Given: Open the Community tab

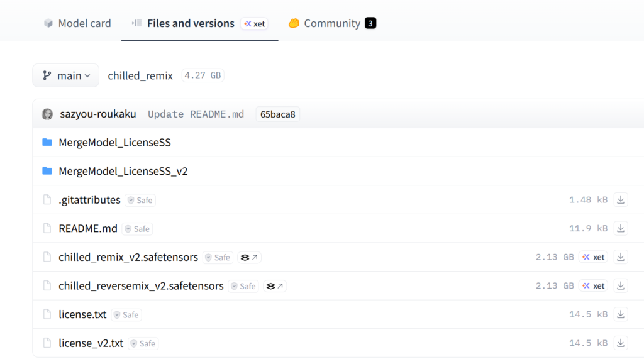Looking at the screenshot, I should pyautogui.click(x=332, y=23).
